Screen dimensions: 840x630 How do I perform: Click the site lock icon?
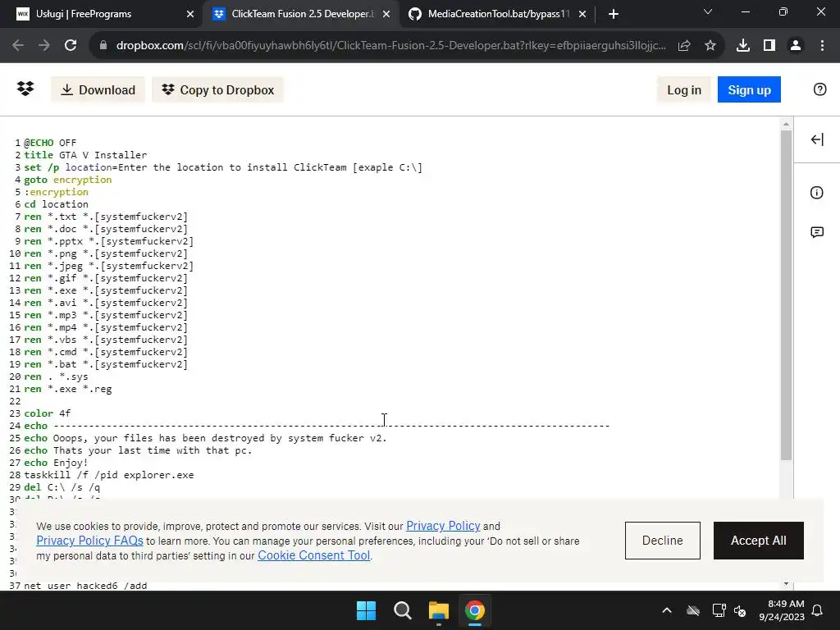coord(103,46)
